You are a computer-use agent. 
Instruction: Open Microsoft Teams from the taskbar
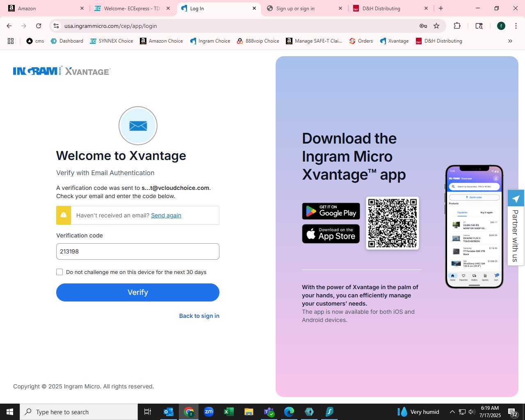[x=269, y=412]
